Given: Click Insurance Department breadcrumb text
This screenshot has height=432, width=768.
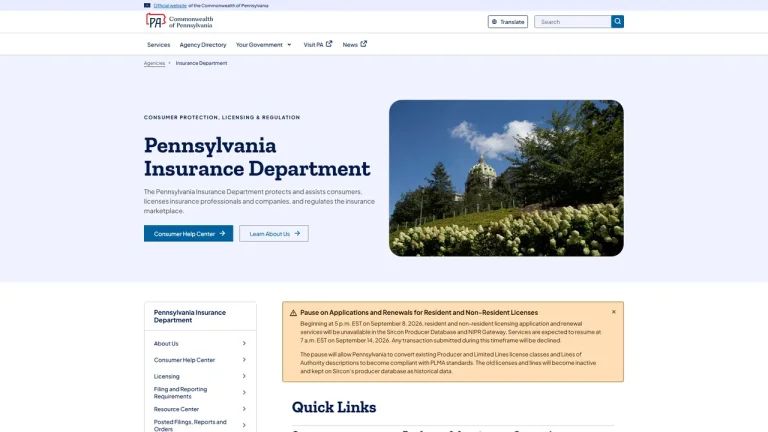Looking at the screenshot, I should coord(201,63).
